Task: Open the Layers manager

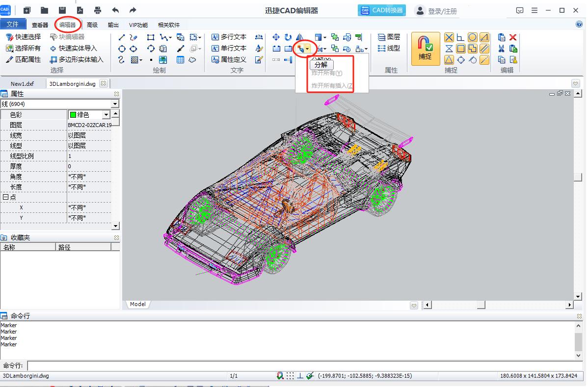Action: pos(389,37)
